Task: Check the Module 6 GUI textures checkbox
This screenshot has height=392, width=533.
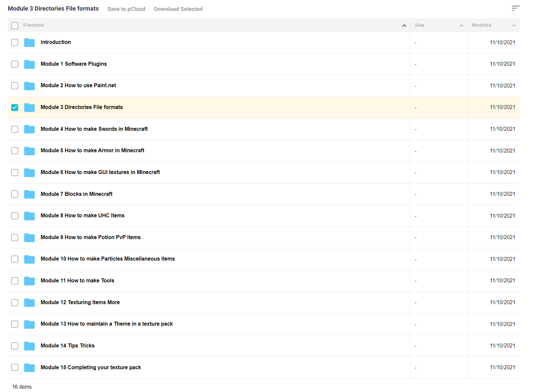Action: point(15,172)
